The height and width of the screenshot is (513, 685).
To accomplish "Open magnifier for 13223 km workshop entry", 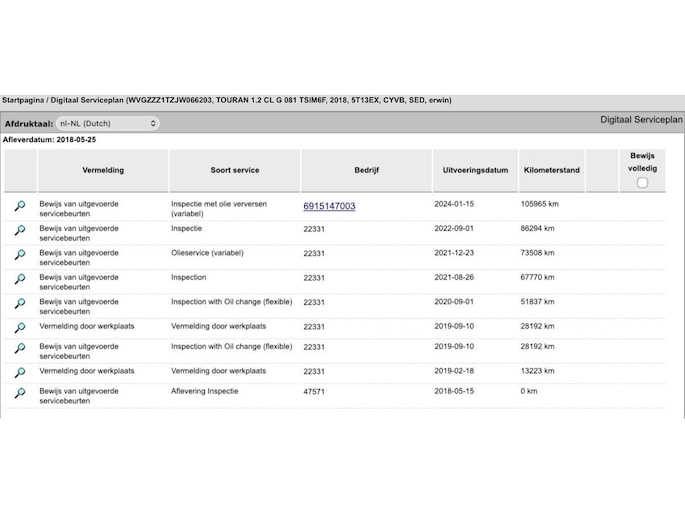I will tap(19, 373).
